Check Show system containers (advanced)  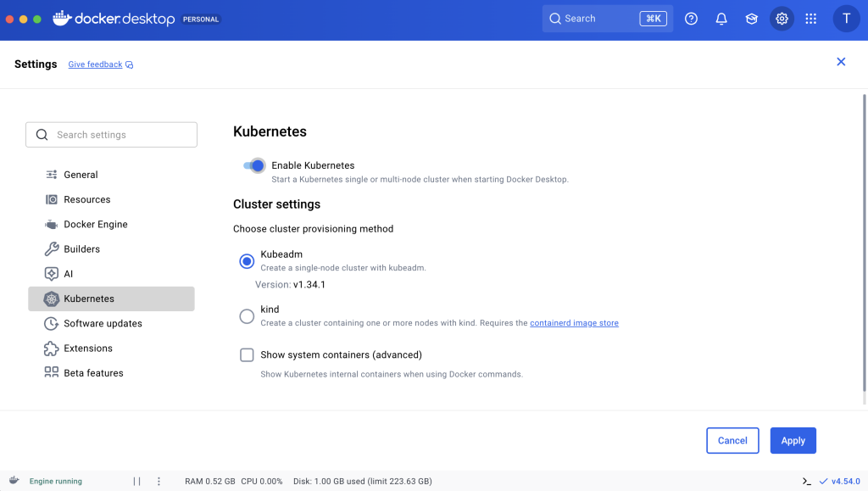pos(247,354)
